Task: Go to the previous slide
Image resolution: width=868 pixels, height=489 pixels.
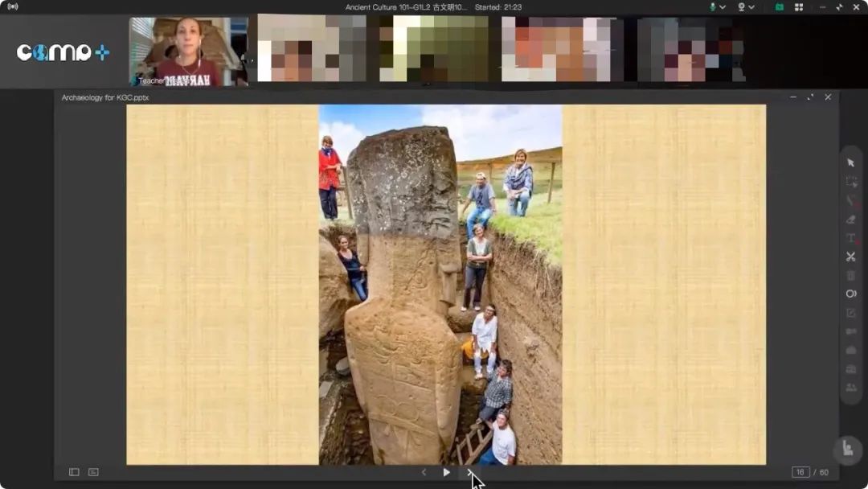Action: tap(424, 472)
